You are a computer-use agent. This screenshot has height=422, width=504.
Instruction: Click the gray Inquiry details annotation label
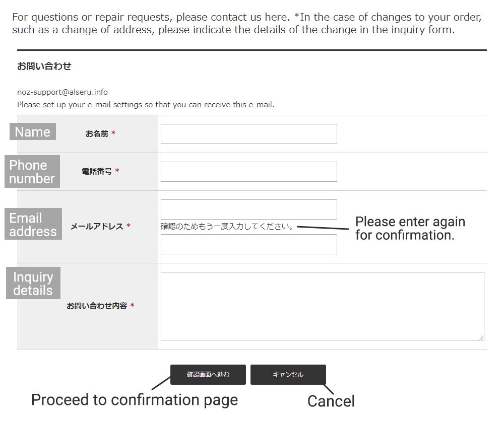33,283
